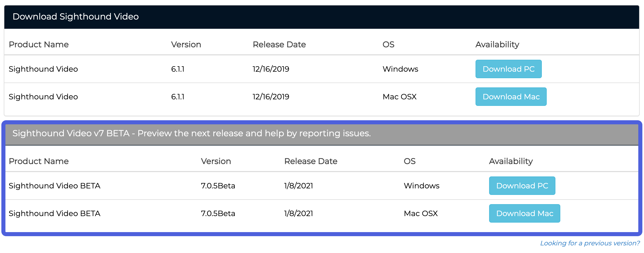Click the 'Product Name' header in the BETA table
644x253 pixels.
(x=39, y=161)
